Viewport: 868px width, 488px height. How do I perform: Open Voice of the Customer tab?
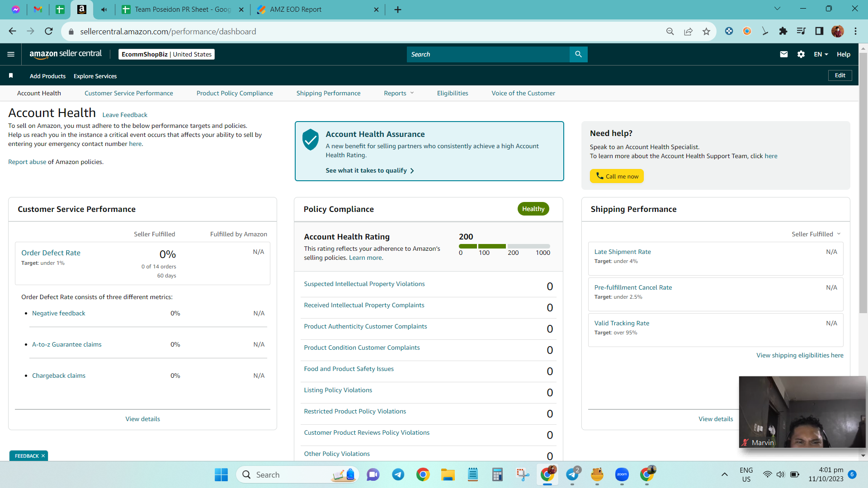[523, 93]
